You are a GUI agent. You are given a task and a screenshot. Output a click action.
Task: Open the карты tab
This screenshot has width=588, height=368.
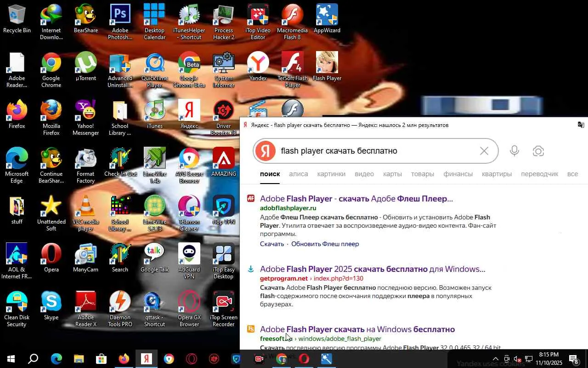[x=393, y=174]
